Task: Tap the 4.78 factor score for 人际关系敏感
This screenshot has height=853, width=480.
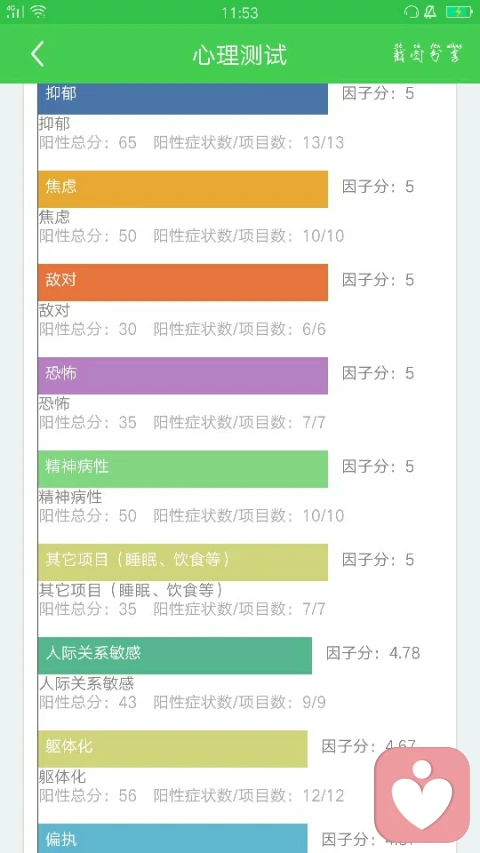Action: pyautogui.click(x=404, y=653)
